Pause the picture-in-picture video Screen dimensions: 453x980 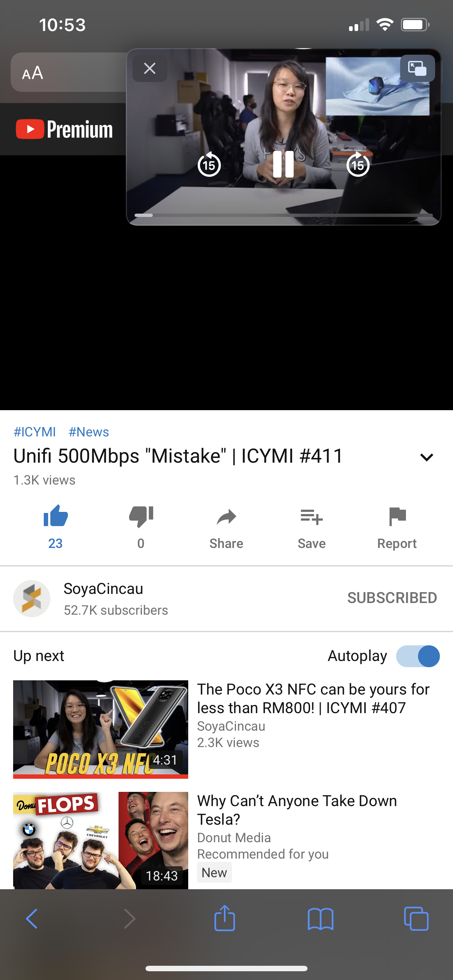(x=283, y=164)
